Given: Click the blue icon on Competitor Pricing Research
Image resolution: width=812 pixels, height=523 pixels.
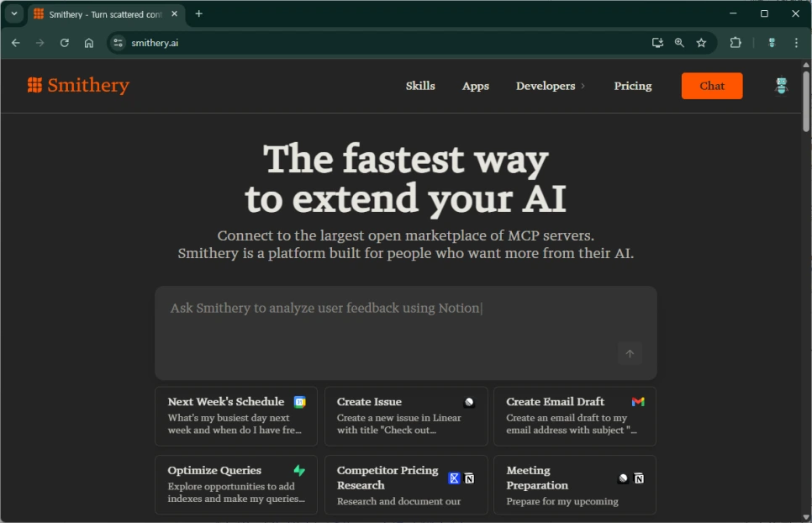Looking at the screenshot, I should pyautogui.click(x=454, y=478).
